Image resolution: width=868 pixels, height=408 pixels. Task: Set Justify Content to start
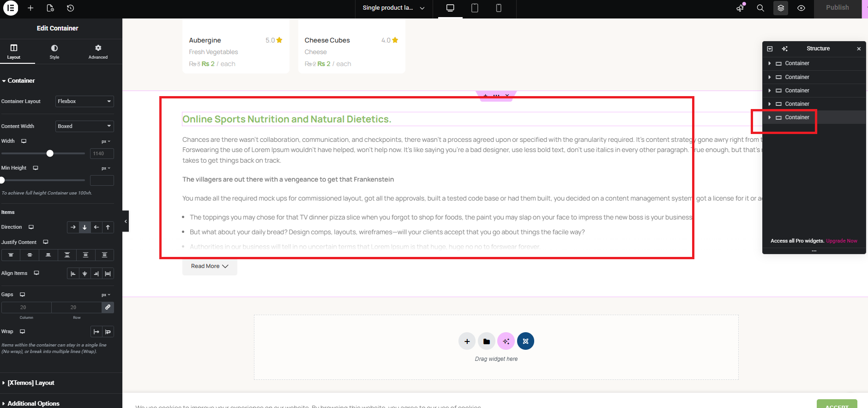(11, 255)
